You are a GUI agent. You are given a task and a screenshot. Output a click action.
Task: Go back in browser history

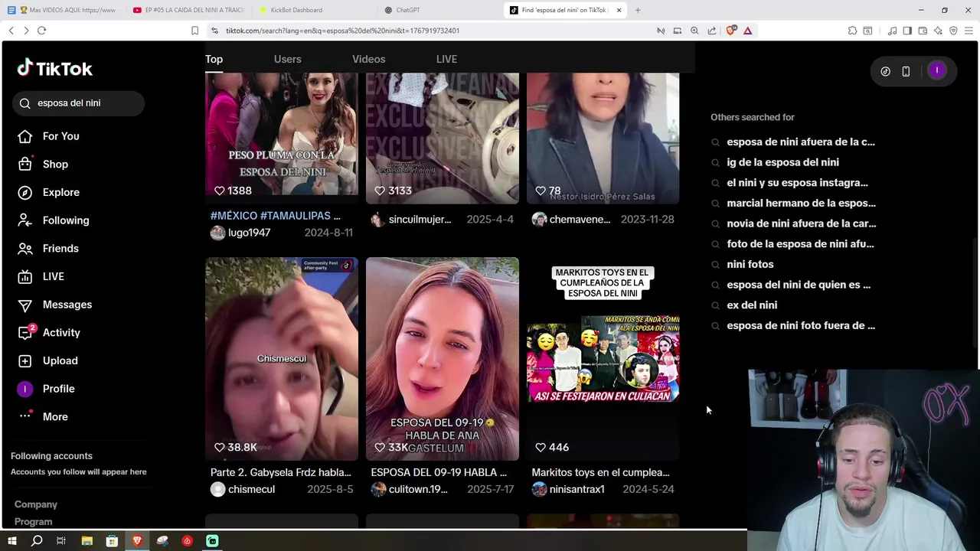click(11, 31)
